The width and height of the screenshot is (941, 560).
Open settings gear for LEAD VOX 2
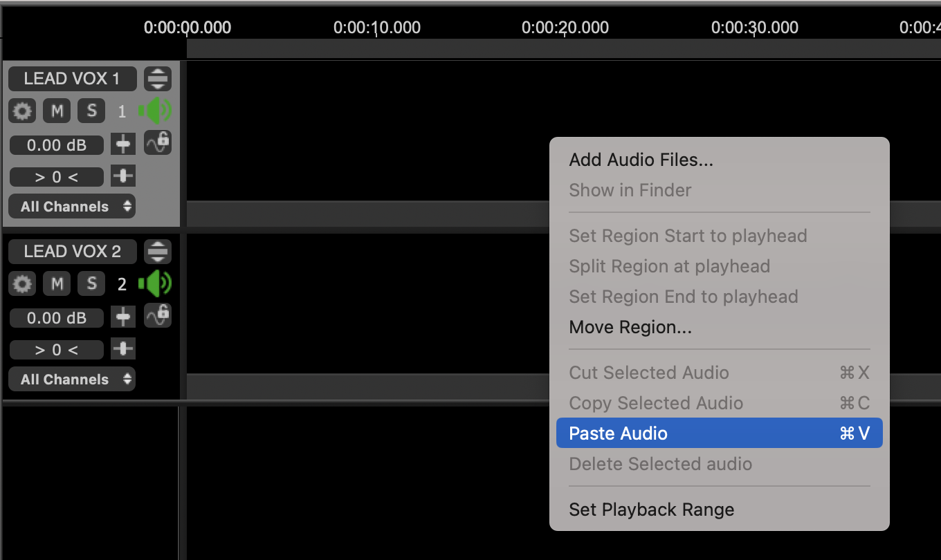[23, 283]
